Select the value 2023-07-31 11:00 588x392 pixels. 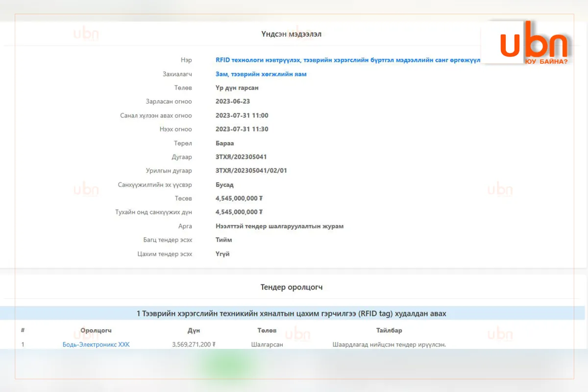pos(242,116)
